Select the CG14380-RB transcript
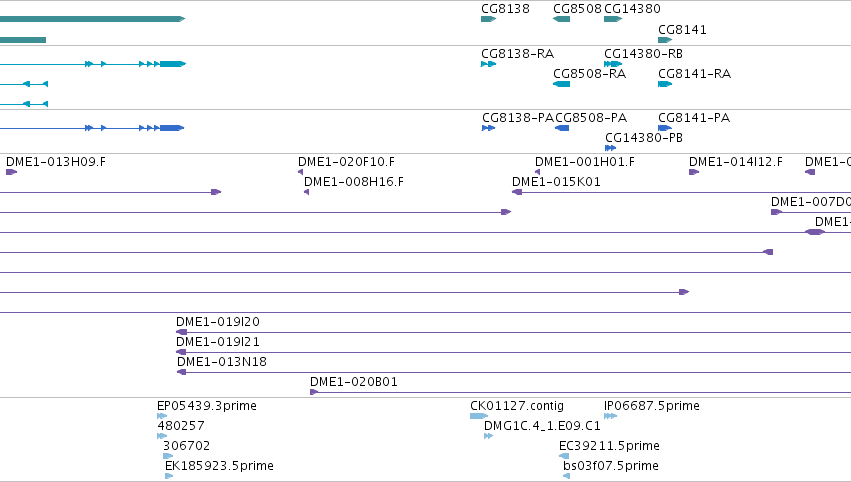This screenshot has width=851, height=482. point(613,64)
